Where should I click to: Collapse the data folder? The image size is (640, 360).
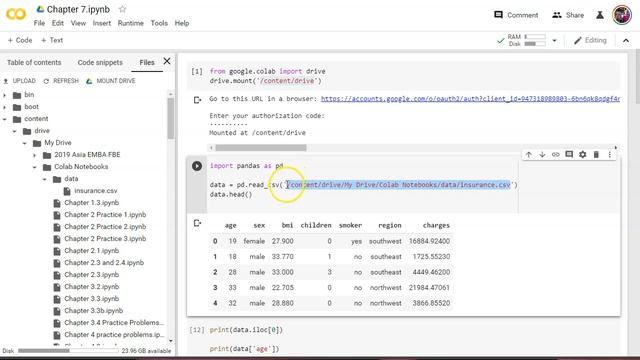pyautogui.click(x=44, y=179)
